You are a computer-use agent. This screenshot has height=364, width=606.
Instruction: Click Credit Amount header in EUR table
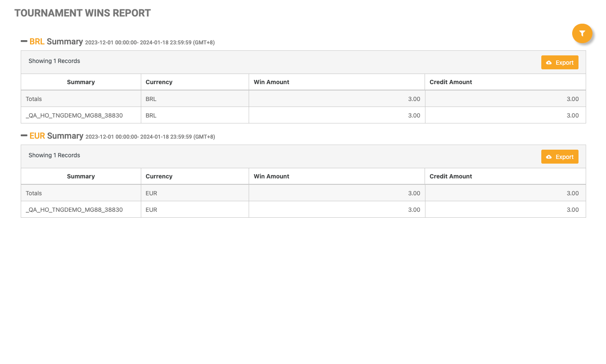pos(451,176)
